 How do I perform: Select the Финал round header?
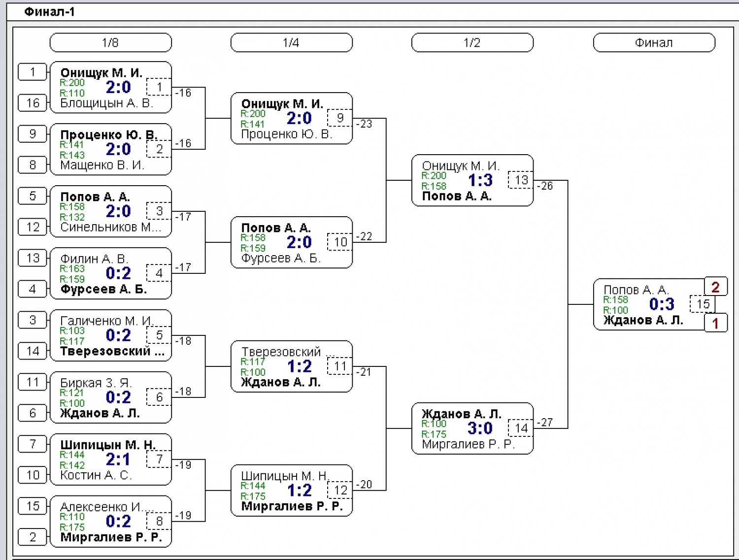pyautogui.click(x=654, y=42)
